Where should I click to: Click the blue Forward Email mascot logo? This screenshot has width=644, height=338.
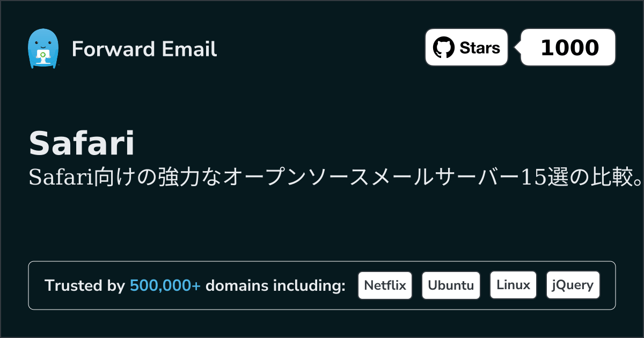pyautogui.click(x=42, y=49)
